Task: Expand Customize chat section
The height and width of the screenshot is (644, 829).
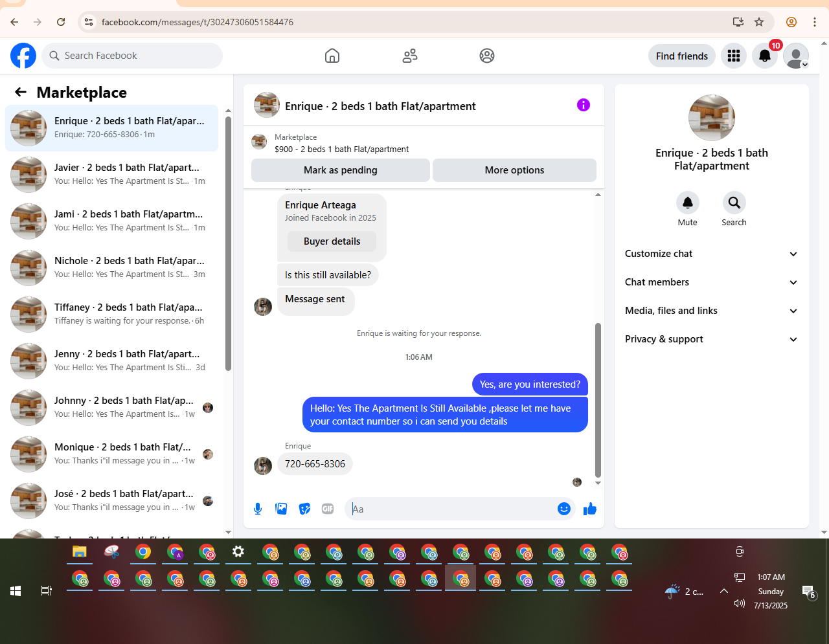Action: tap(711, 254)
